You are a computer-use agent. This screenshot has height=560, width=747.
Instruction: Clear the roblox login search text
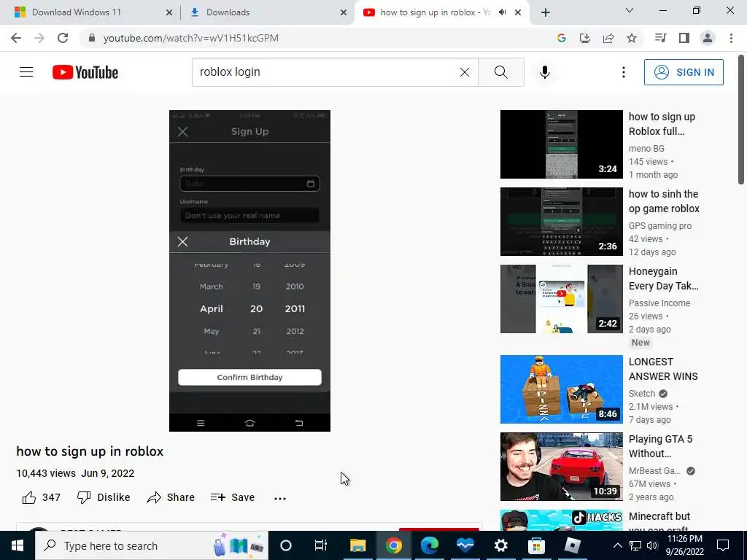[465, 72]
